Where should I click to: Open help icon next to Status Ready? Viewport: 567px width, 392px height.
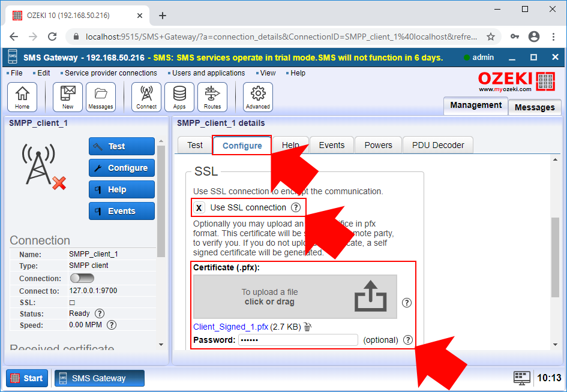[100, 313]
